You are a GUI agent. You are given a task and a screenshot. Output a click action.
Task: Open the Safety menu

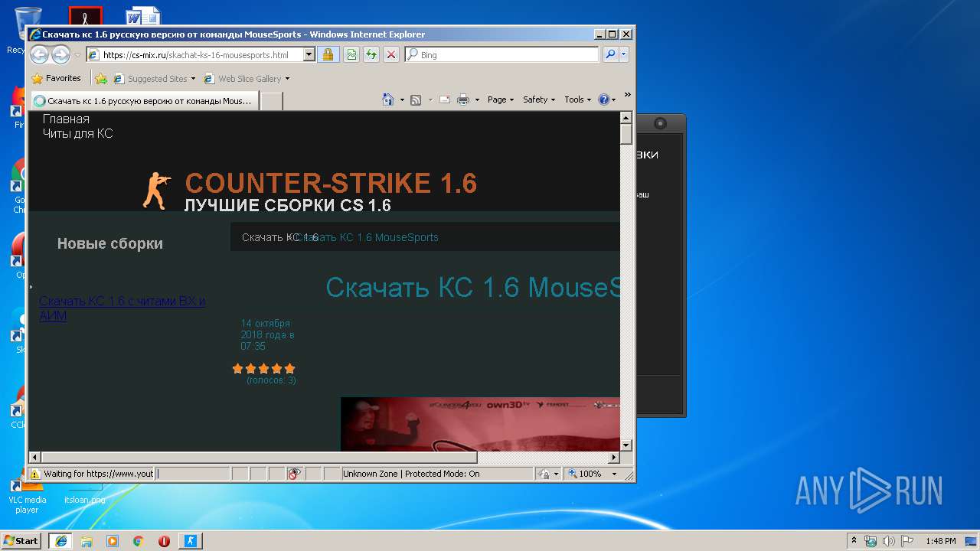click(539, 99)
